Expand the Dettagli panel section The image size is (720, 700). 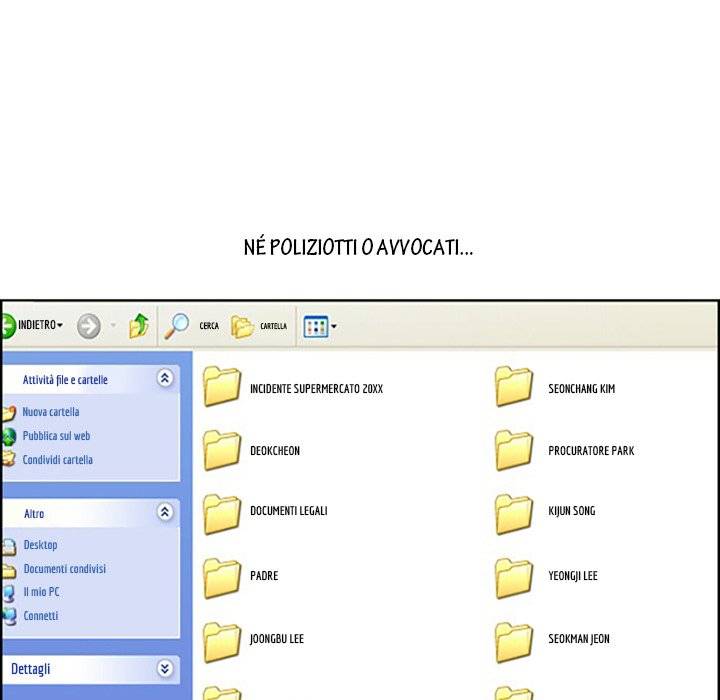(x=165, y=669)
